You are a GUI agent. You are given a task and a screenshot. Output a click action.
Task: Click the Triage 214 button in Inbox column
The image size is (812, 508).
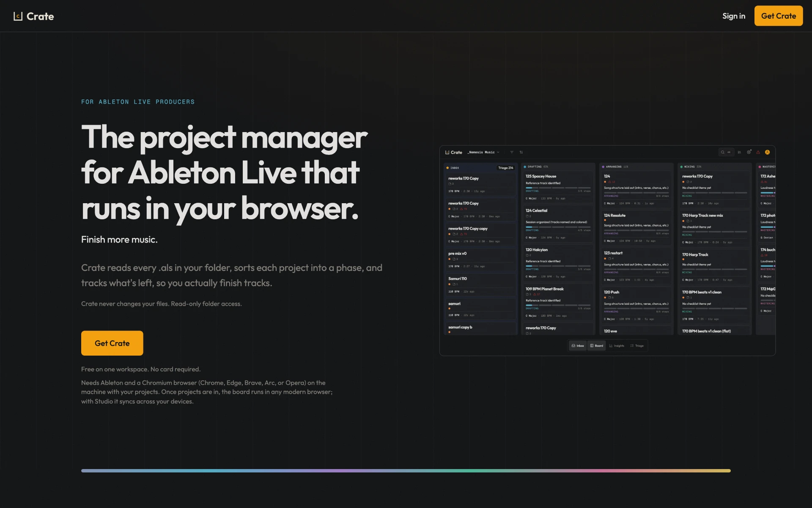pos(505,168)
